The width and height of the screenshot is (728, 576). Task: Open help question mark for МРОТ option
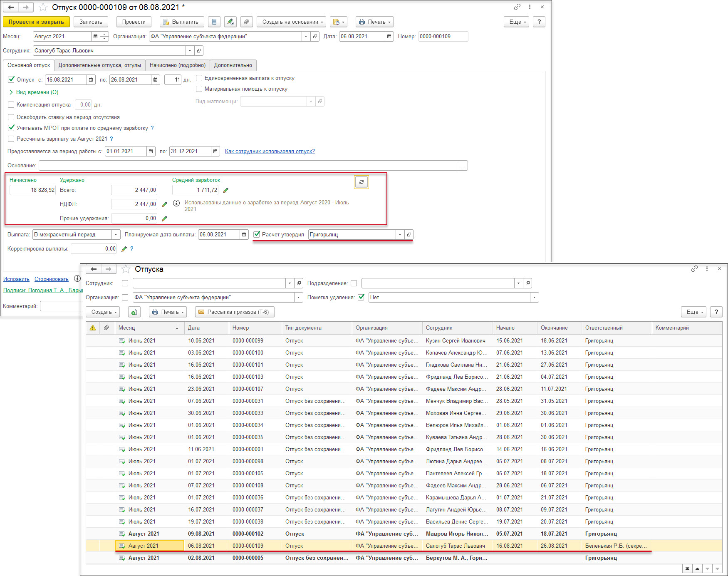pyautogui.click(x=152, y=128)
